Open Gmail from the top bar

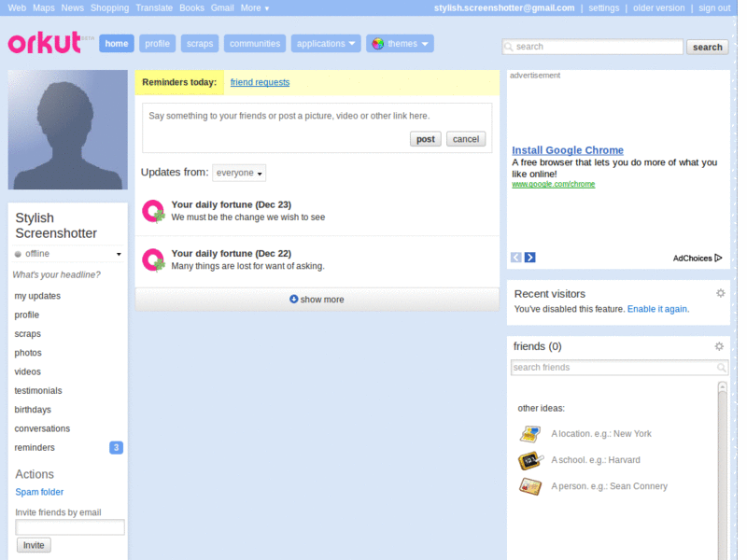tap(222, 8)
